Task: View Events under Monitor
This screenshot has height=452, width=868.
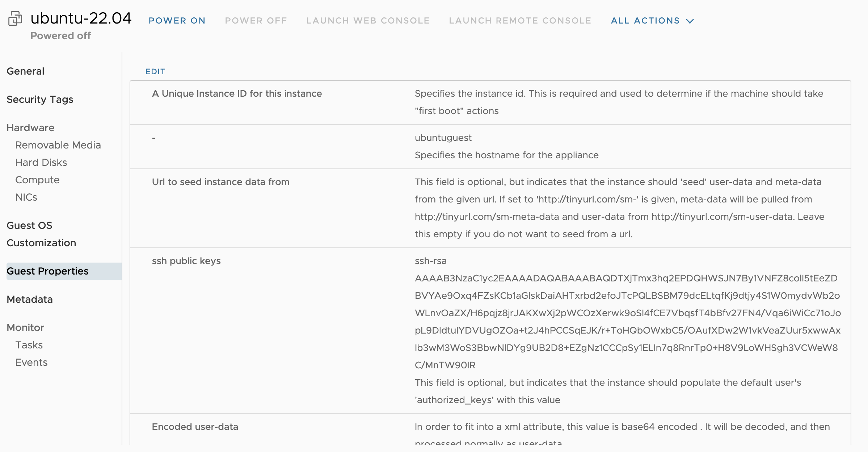Action: coord(31,362)
